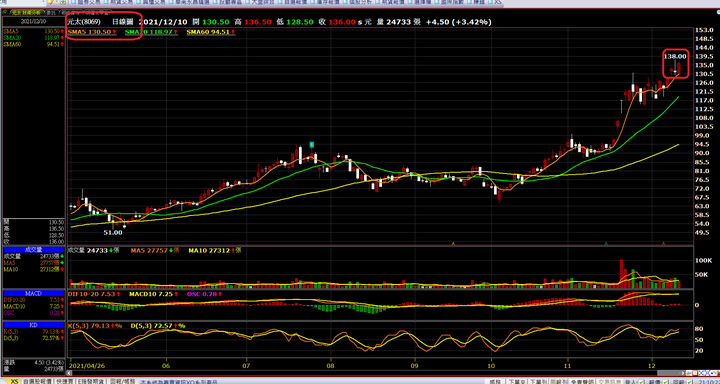The image size is (720, 384).
Task: Click the DIF 10-20 7.53 label
Action: pos(95,294)
